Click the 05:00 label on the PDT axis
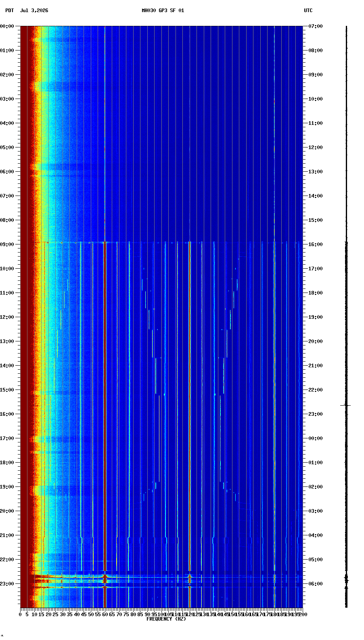The height and width of the screenshot is (640, 364). [7, 147]
